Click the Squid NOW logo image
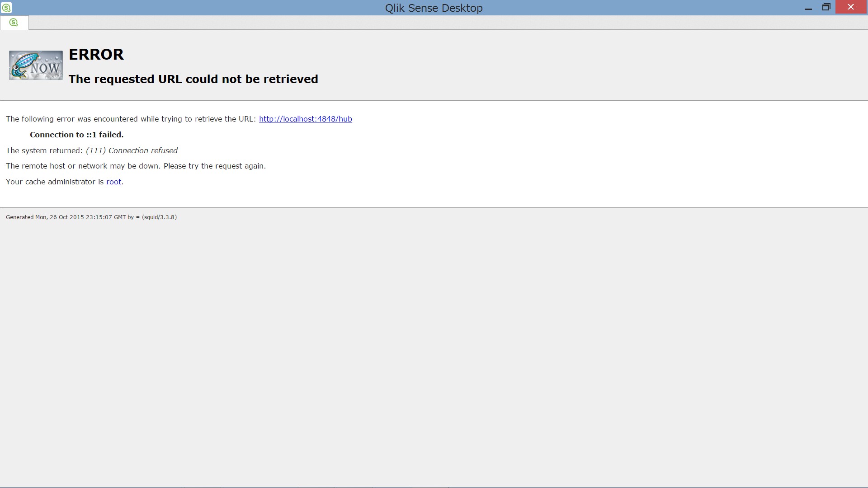 point(36,65)
